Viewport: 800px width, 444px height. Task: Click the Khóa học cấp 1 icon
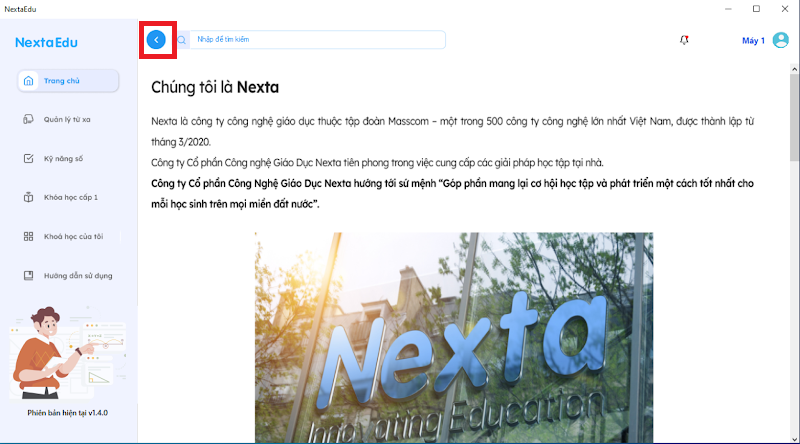click(29, 198)
